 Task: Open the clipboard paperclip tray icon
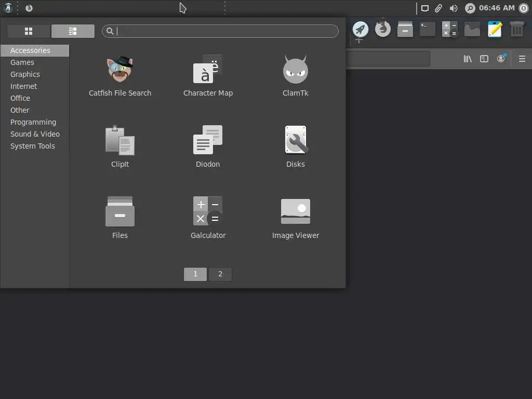438,8
